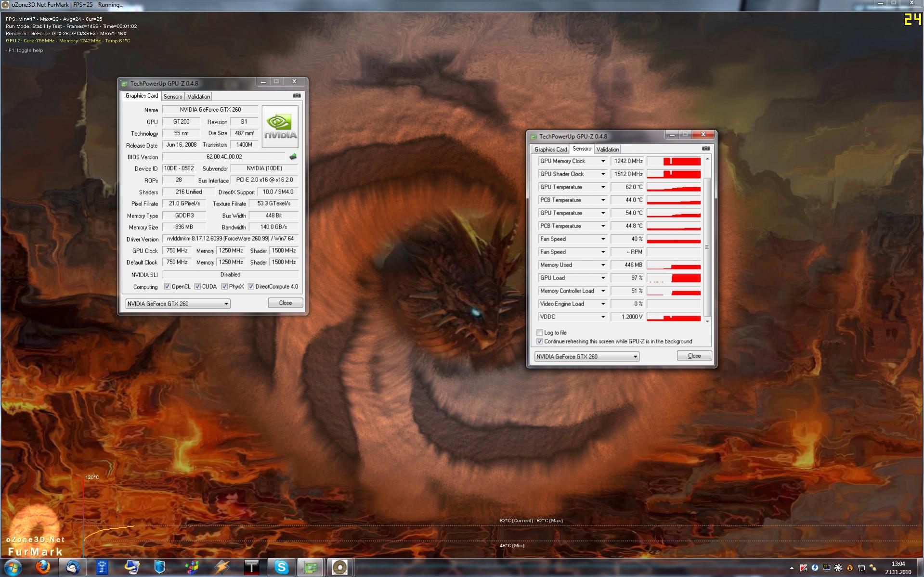This screenshot has height=577, width=924.
Task: Launch Firefox from the taskbar
Action: (x=43, y=567)
